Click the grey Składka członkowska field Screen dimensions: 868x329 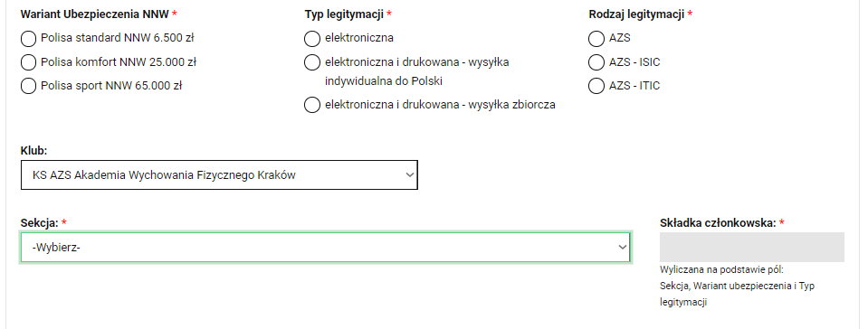pos(752,247)
